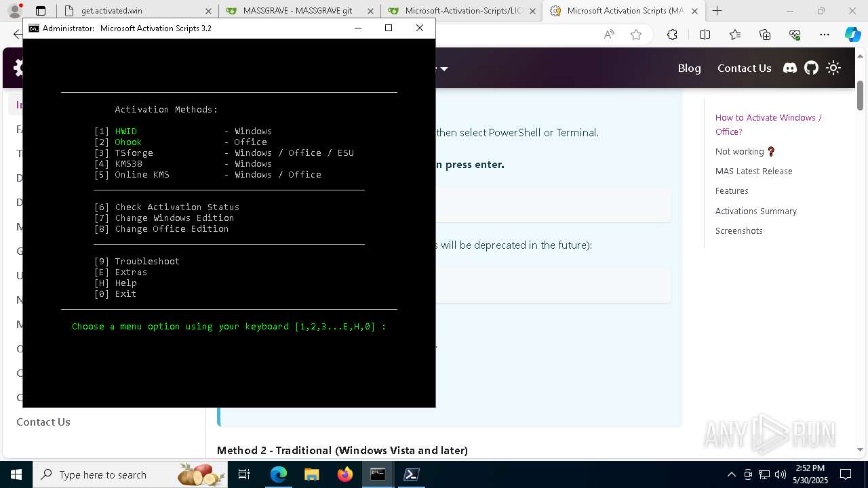Toggle the light/dark theme sun icon
The width and height of the screenshot is (868, 488).
click(x=834, y=68)
